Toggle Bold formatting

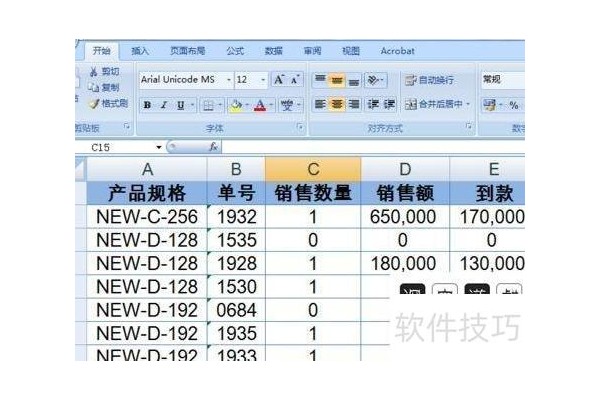[147, 105]
